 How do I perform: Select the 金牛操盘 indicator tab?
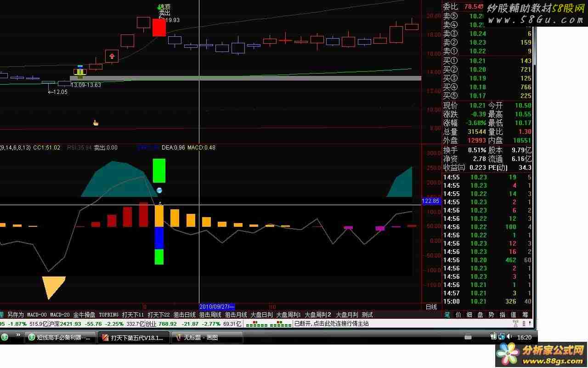[84, 315]
